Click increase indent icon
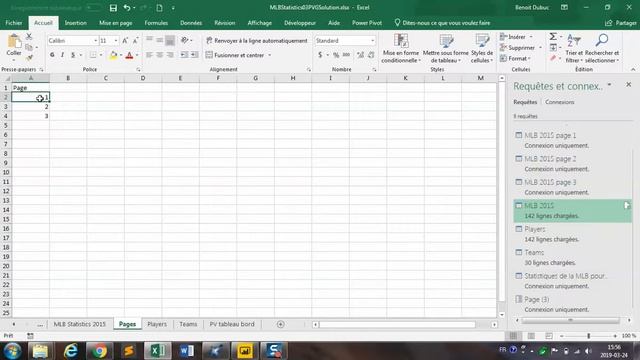The image size is (640, 360). [195, 55]
